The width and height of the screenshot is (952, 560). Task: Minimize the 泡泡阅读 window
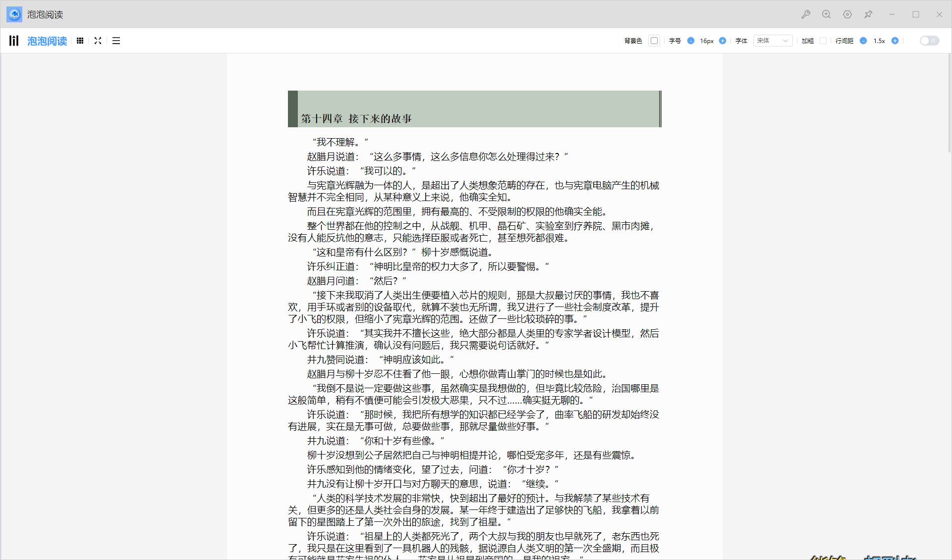click(x=892, y=14)
